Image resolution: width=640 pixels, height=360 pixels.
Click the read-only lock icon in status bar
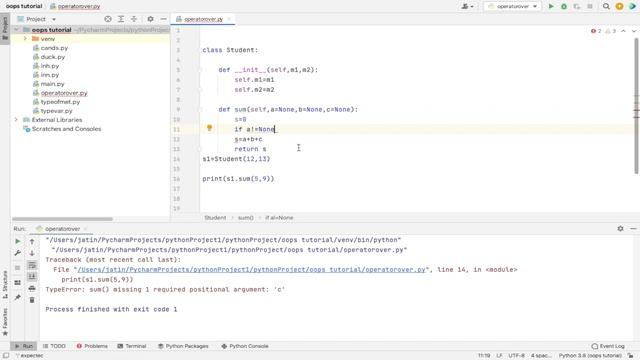pos(631,356)
